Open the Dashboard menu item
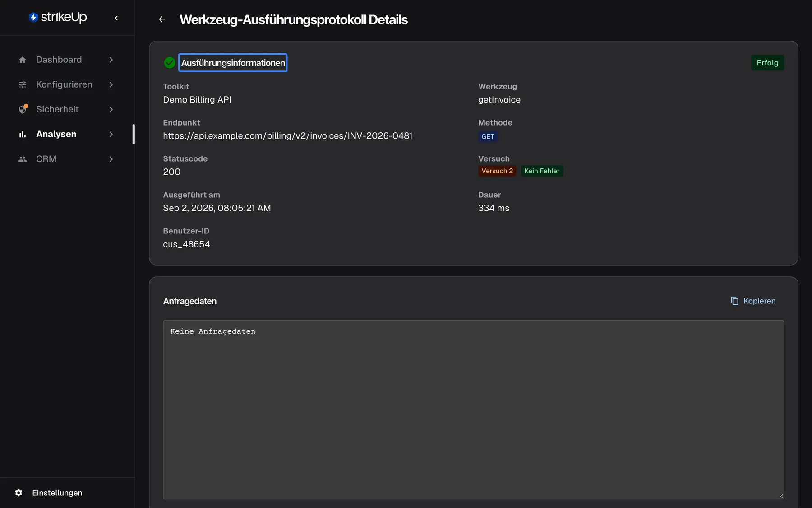This screenshot has width=812, height=508. [x=66, y=60]
